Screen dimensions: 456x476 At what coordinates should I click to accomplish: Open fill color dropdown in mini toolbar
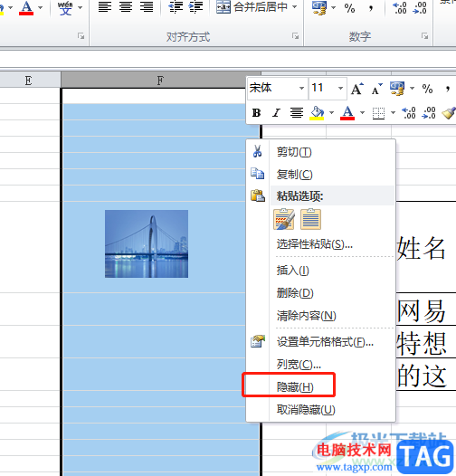pos(331,113)
